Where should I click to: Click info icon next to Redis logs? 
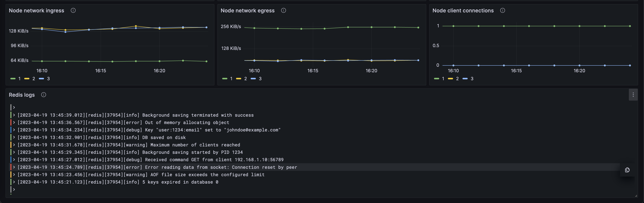click(x=43, y=95)
